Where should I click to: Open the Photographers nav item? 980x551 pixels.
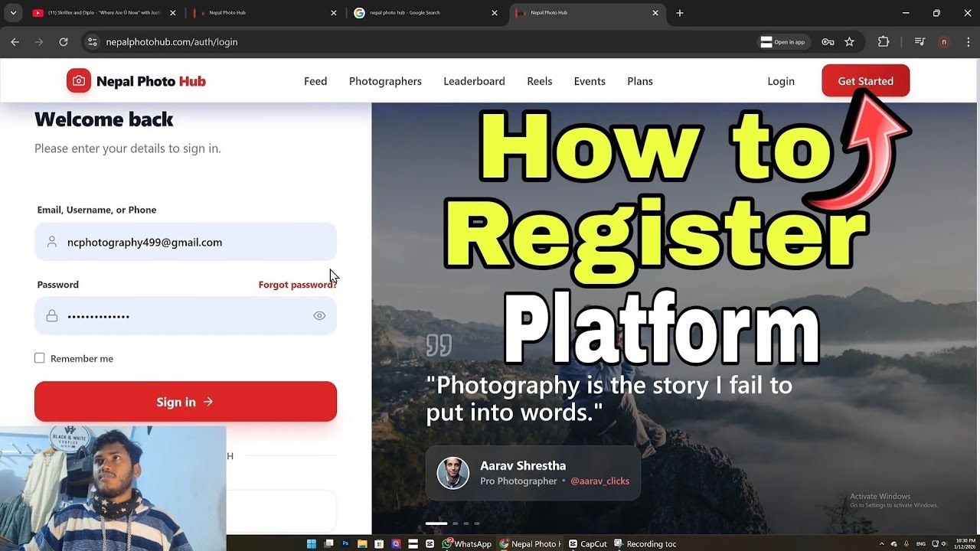(385, 81)
